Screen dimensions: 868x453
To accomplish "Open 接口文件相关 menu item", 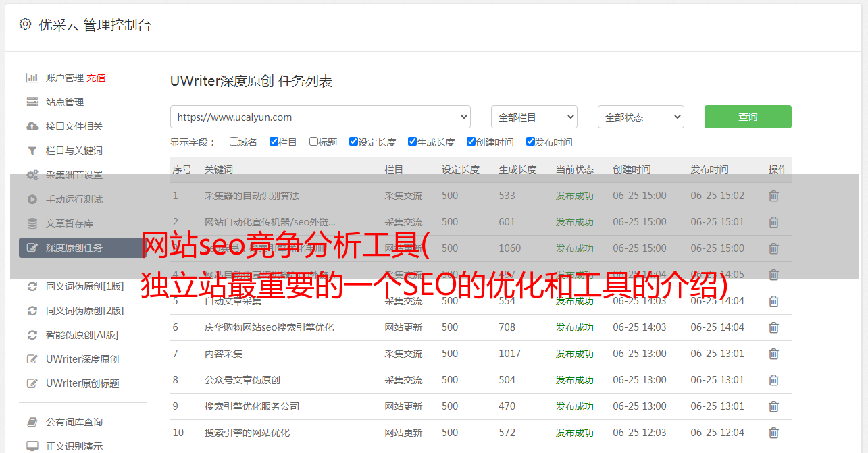I will click(74, 126).
